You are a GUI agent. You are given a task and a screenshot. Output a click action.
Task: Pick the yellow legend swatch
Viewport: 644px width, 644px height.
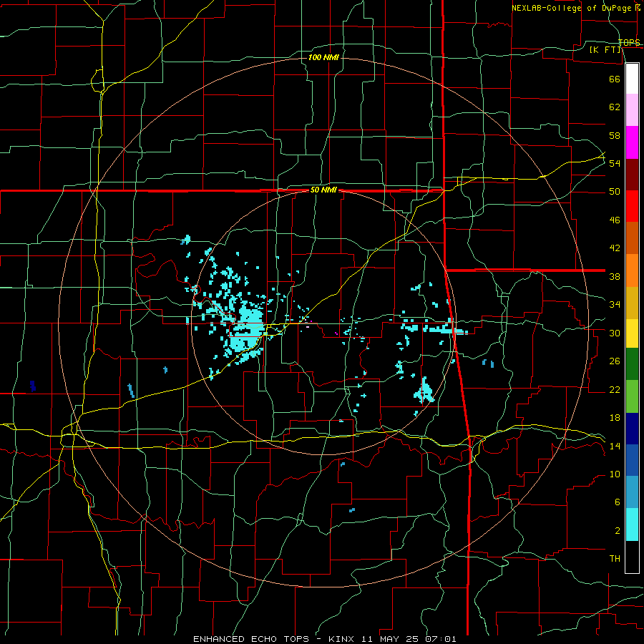pyautogui.click(x=632, y=333)
